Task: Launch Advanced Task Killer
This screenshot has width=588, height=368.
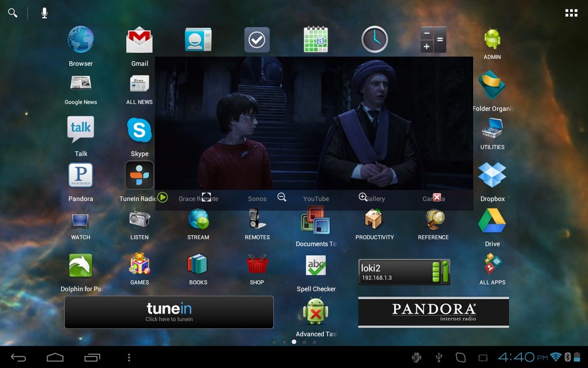Action: pos(316,311)
